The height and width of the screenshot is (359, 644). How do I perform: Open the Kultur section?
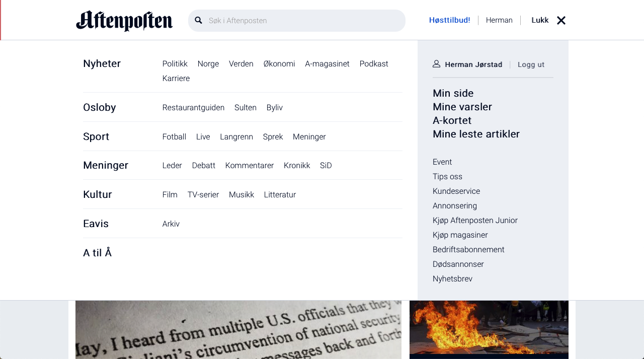(x=98, y=194)
